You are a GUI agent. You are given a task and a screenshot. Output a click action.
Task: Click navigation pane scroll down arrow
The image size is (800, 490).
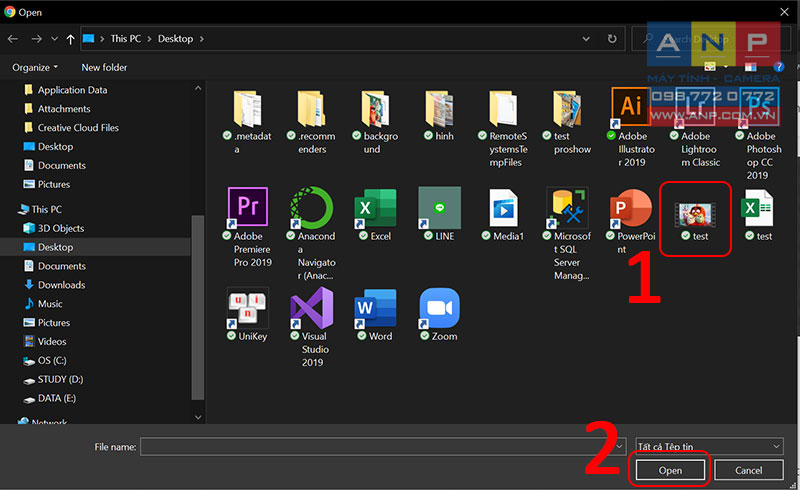click(198, 417)
